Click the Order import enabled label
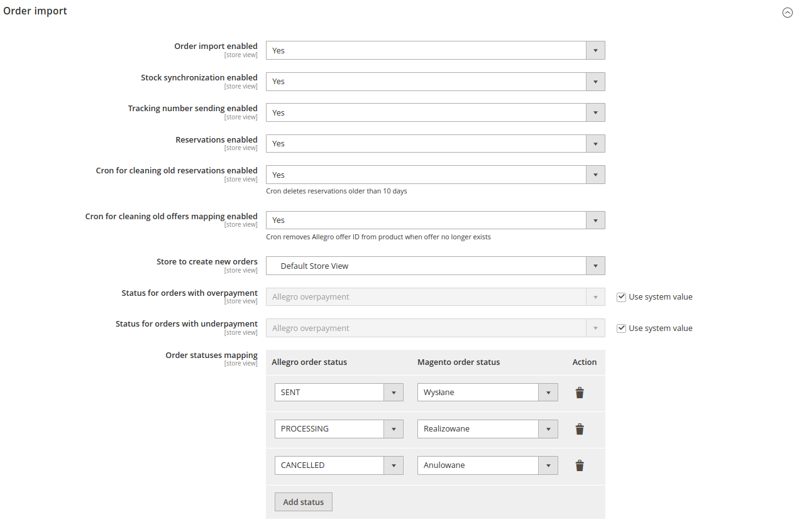 [216, 46]
